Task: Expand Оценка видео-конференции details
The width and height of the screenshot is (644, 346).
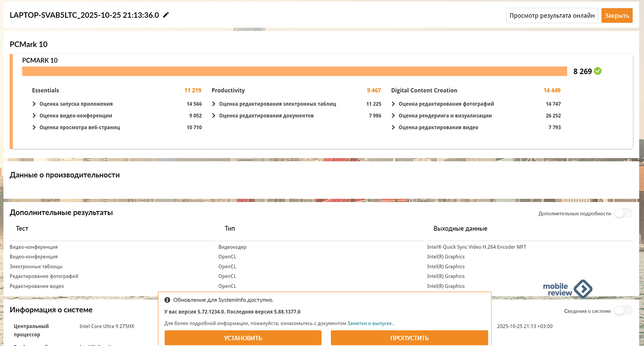Action: pyautogui.click(x=34, y=116)
